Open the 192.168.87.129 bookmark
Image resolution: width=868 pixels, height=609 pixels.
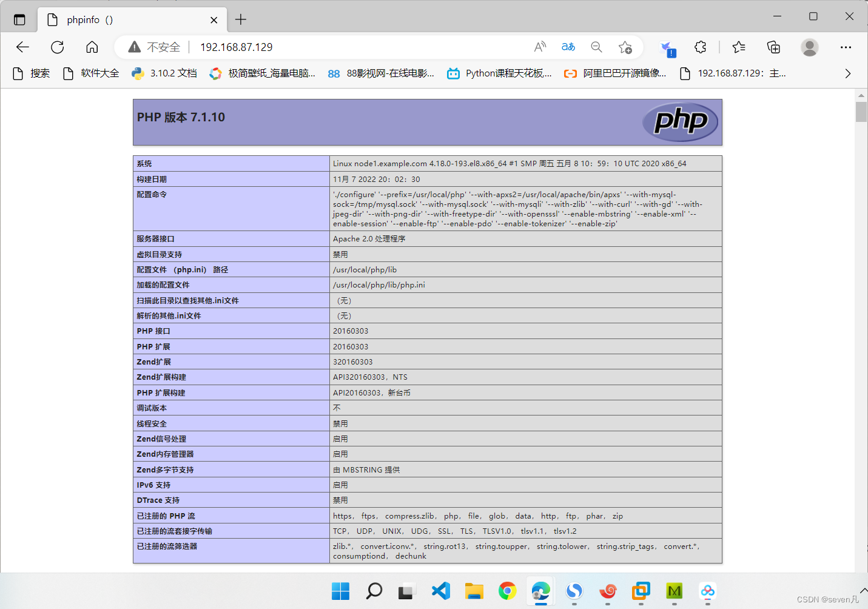coord(733,73)
